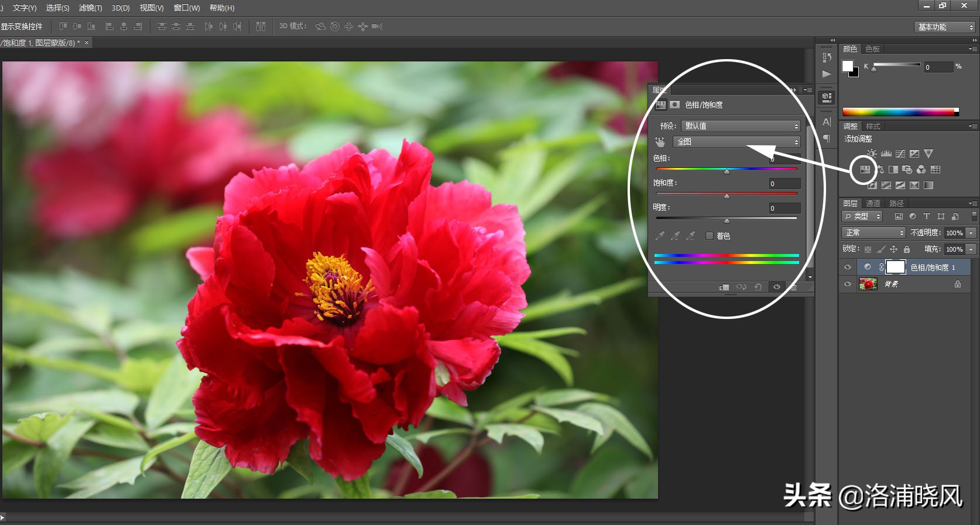Open the 滤镜(T) menu
This screenshot has width=980, height=525.
(90, 8)
